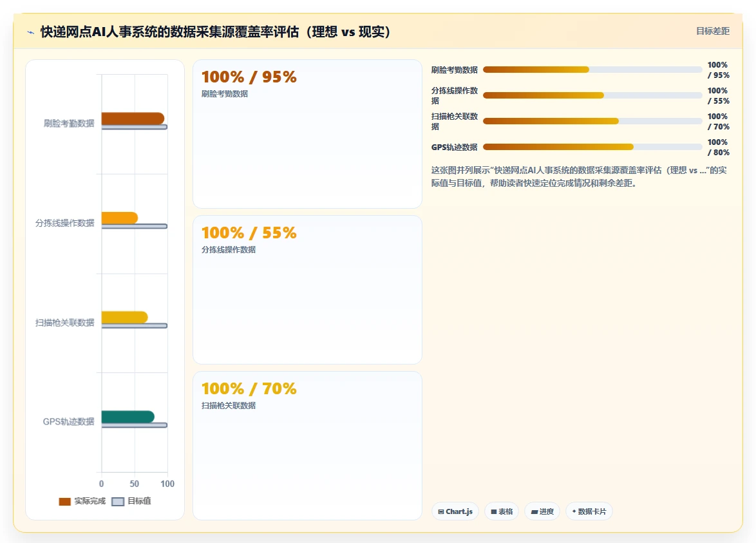The image size is (756, 543).
Task: Click the 数据卡片 tag chip
Action: point(589,511)
